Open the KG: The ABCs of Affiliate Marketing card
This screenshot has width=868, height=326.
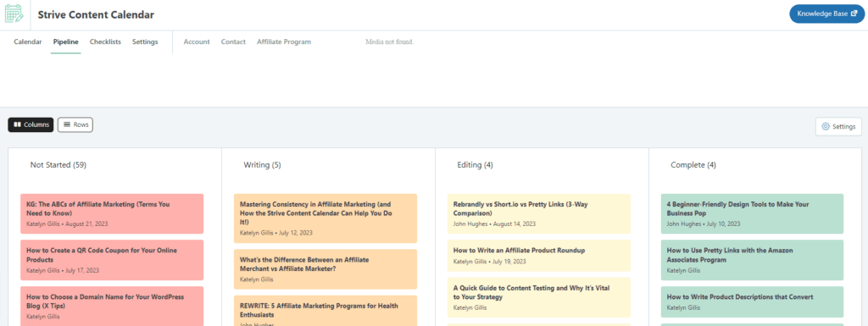112,214
